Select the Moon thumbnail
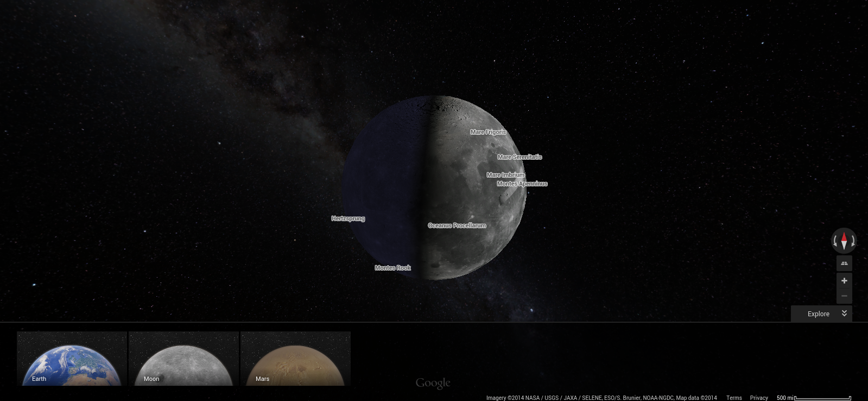The height and width of the screenshot is (401, 868). click(183, 359)
